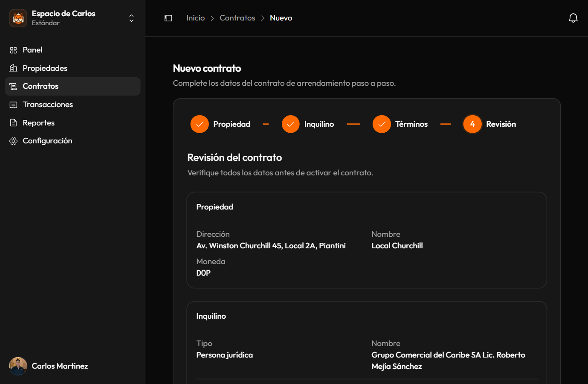Click the Moneda field label
This screenshot has width=588, height=384.
pyautogui.click(x=211, y=262)
